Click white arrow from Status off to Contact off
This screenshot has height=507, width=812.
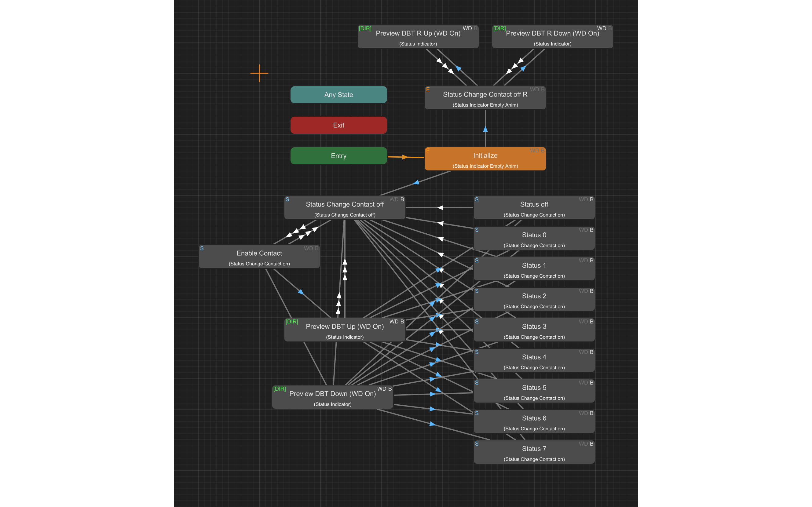point(440,208)
